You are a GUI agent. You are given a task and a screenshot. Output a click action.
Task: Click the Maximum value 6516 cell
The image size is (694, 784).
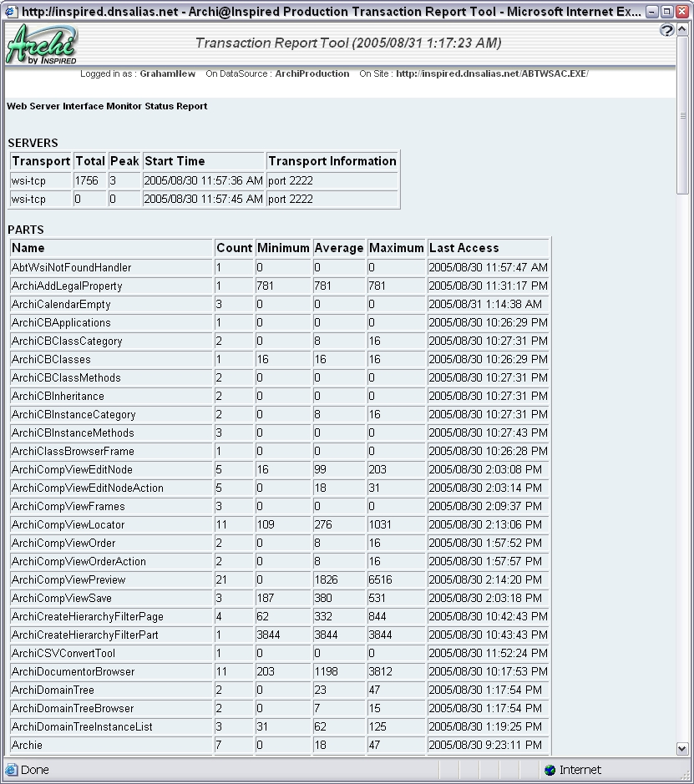tap(381, 579)
